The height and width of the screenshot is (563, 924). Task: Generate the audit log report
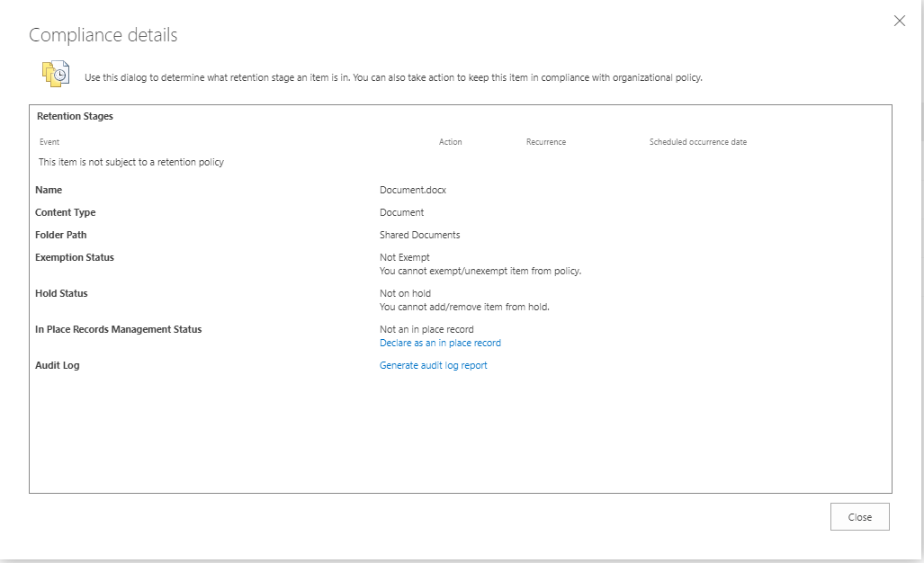(433, 365)
